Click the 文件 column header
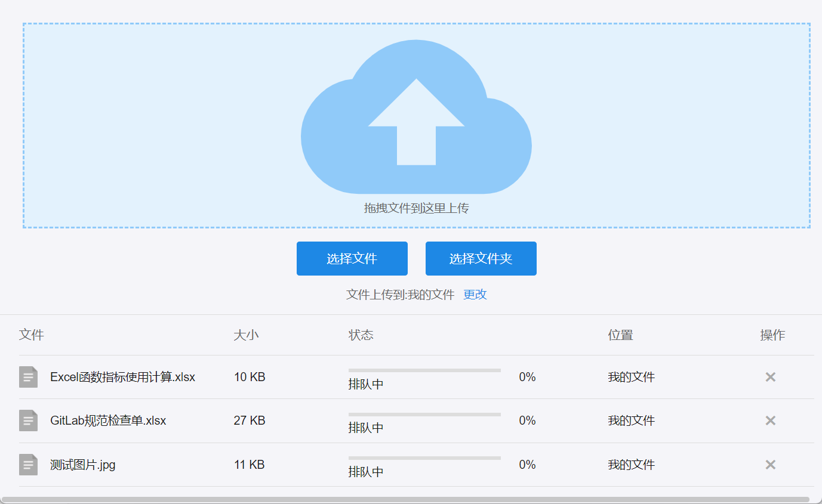The image size is (822, 504). point(32,335)
